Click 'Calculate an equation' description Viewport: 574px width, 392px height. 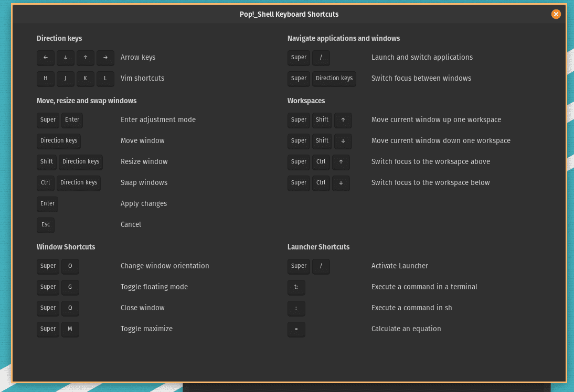(x=406, y=329)
